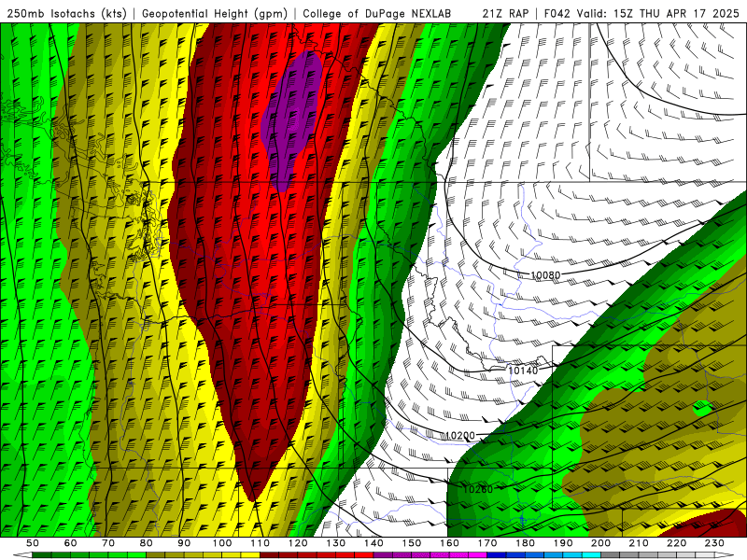Click the 90 value on the color scale
747x560 pixels.
click(x=184, y=543)
